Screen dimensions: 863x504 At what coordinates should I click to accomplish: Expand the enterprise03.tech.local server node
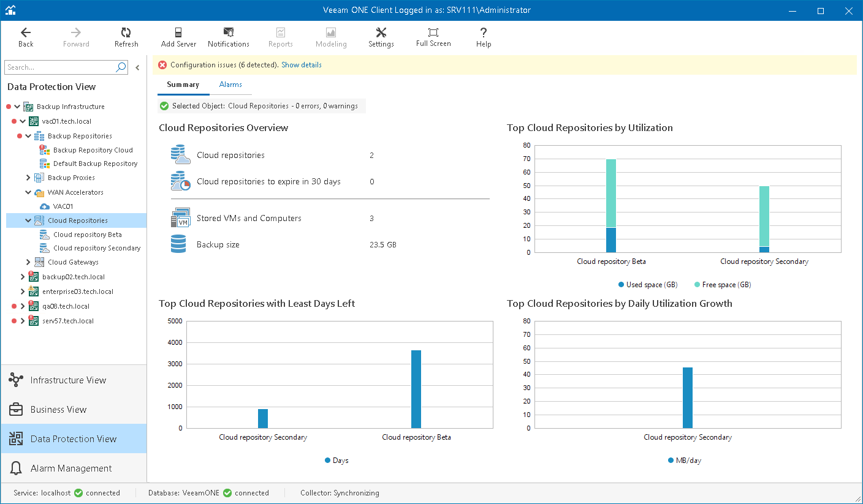point(23,291)
